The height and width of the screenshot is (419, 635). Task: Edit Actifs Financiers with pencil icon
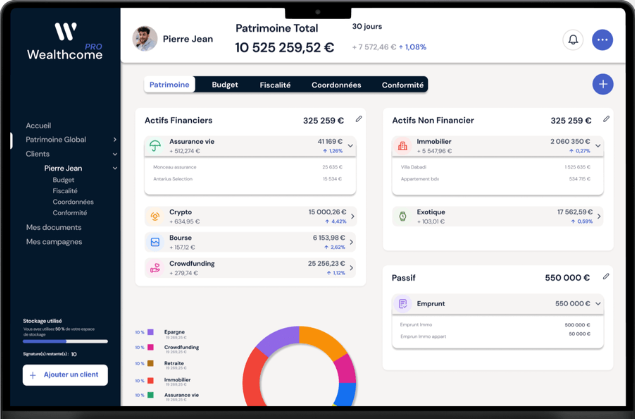coord(358,119)
